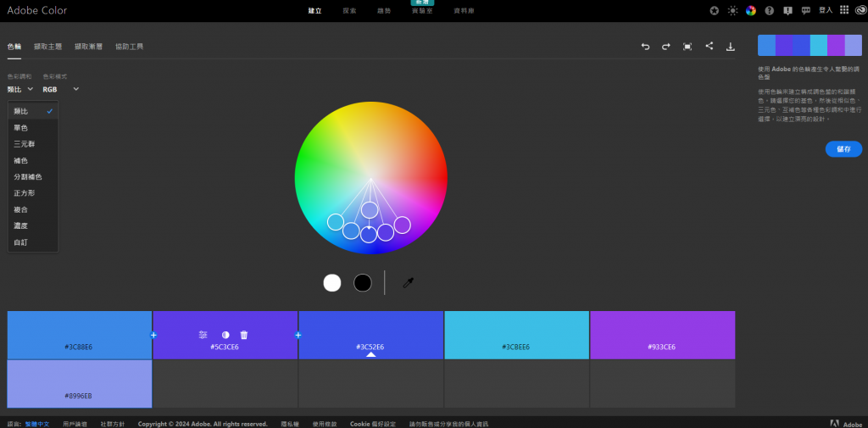This screenshot has width=868, height=428.
Task: Open the 資料庫 top navigation item
Action: point(464,10)
